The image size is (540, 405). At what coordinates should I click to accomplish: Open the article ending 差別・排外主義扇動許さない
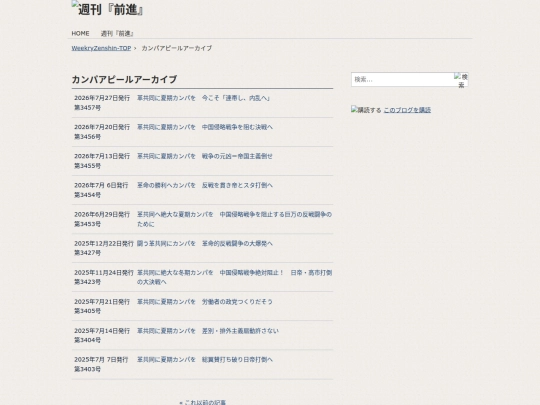pos(208,331)
